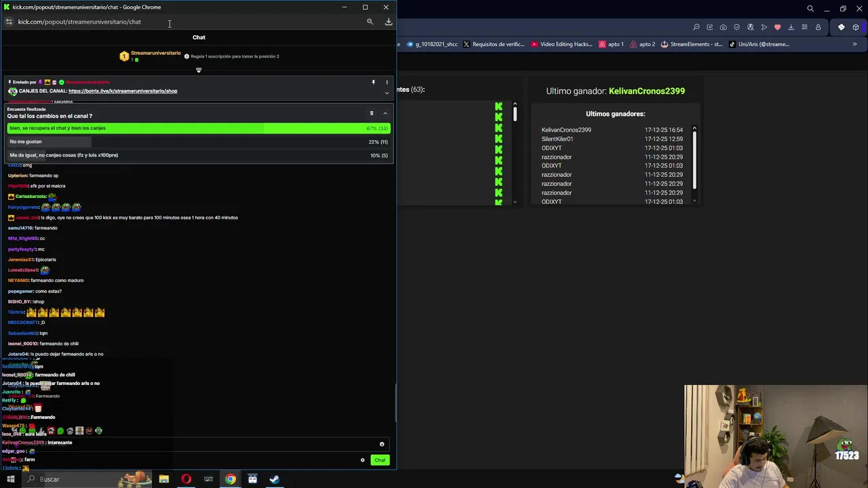
Task: Click SilentKiler01 in Ultimos ganadores list
Action: click(x=557, y=139)
